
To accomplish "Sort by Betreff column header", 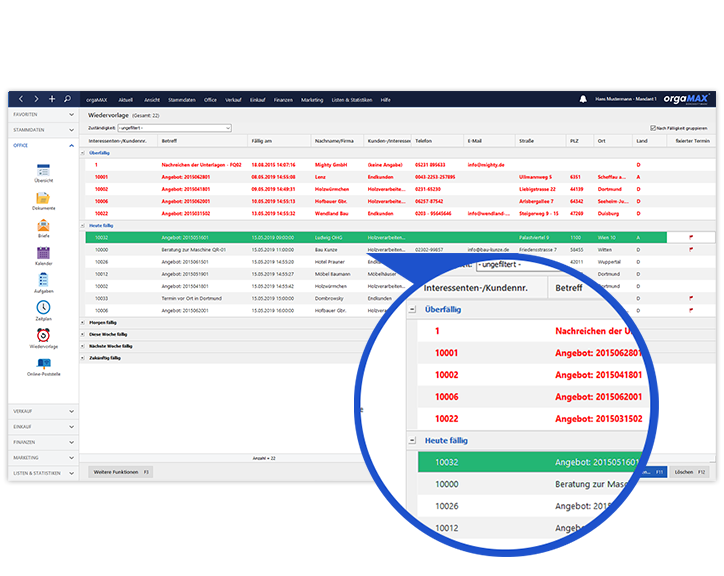I will click(203, 141).
